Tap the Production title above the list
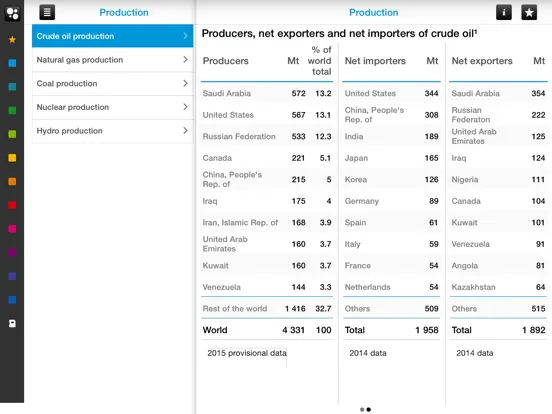 pos(124,13)
